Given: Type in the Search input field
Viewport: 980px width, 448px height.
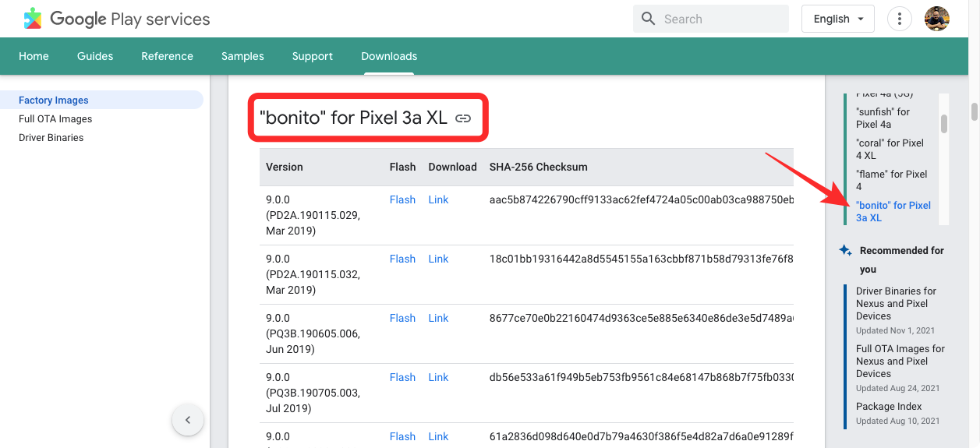Looking at the screenshot, I should pyautogui.click(x=721, y=19).
